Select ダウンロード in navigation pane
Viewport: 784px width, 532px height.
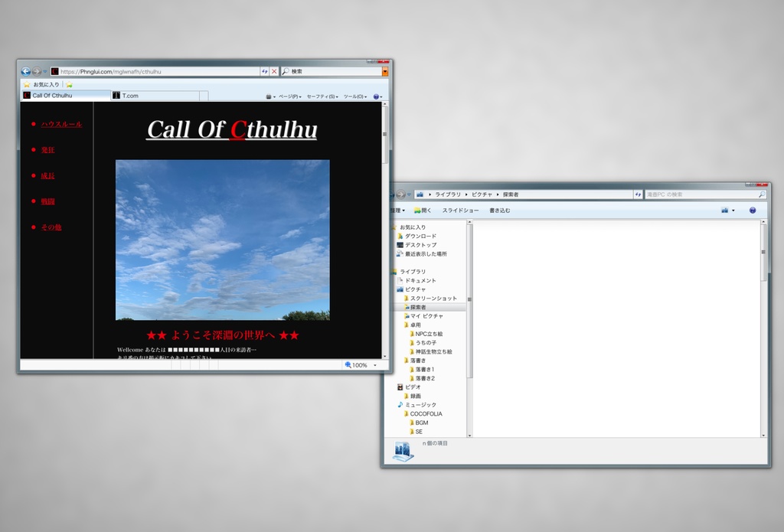point(416,236)
